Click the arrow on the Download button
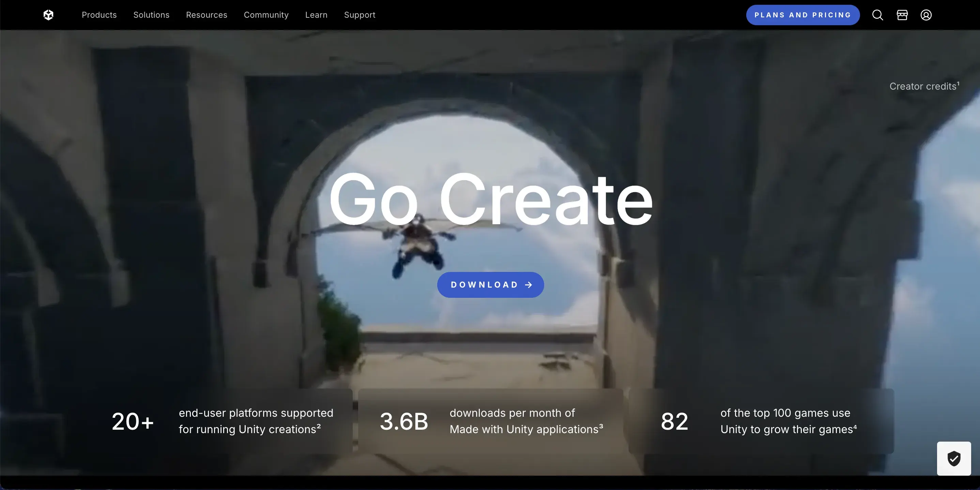The width and height of the screenshot is (980, 490). tap(529, 285)
